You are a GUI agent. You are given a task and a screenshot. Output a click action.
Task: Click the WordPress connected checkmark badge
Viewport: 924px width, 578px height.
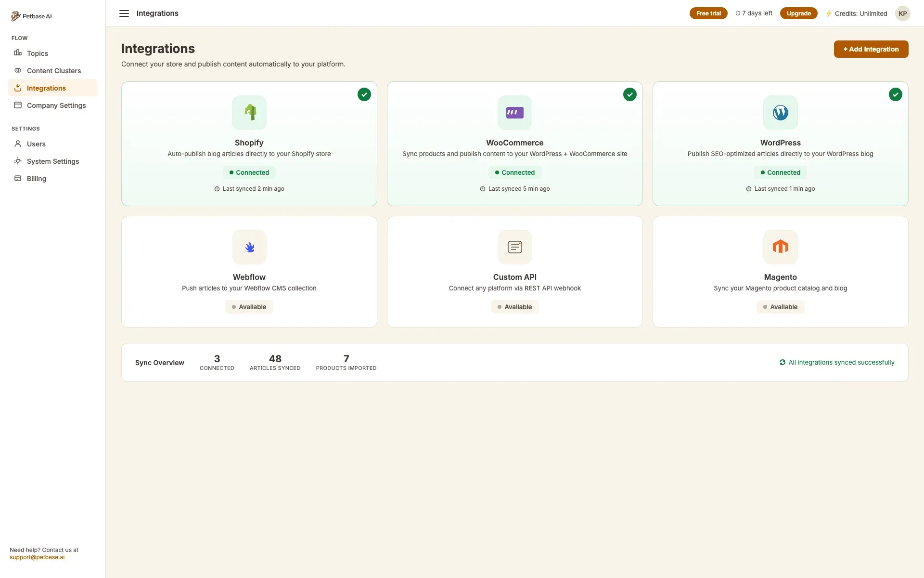pos(895,94)
